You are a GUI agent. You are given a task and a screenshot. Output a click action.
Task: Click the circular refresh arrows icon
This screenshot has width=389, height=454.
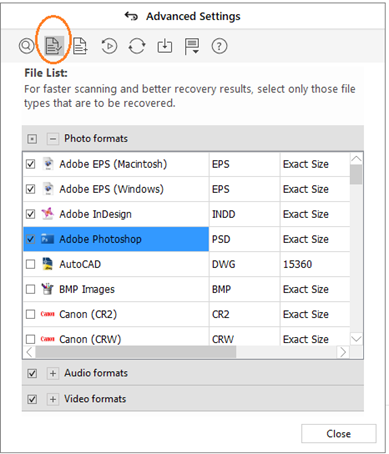click(137, 46)
